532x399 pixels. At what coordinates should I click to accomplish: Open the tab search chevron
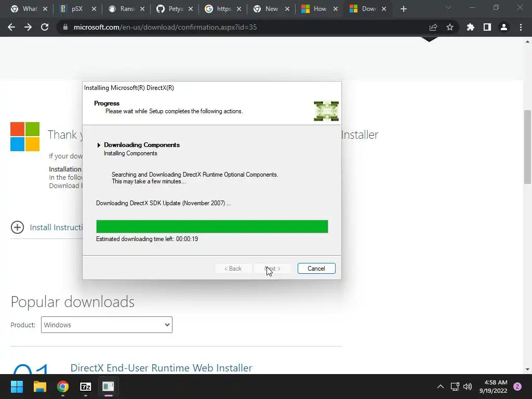click(x=448, y=7)
